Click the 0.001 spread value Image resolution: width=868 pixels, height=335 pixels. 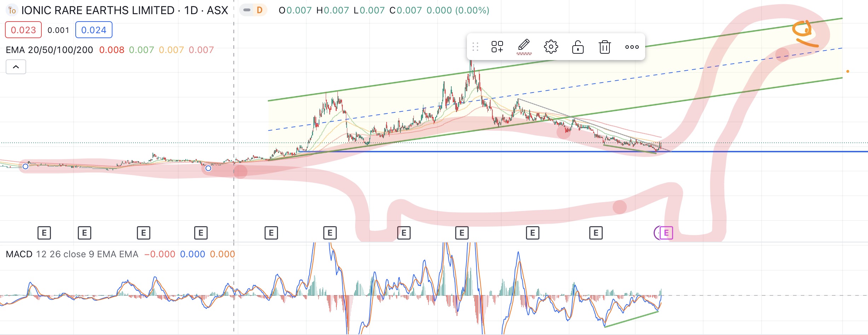(58, 30)
